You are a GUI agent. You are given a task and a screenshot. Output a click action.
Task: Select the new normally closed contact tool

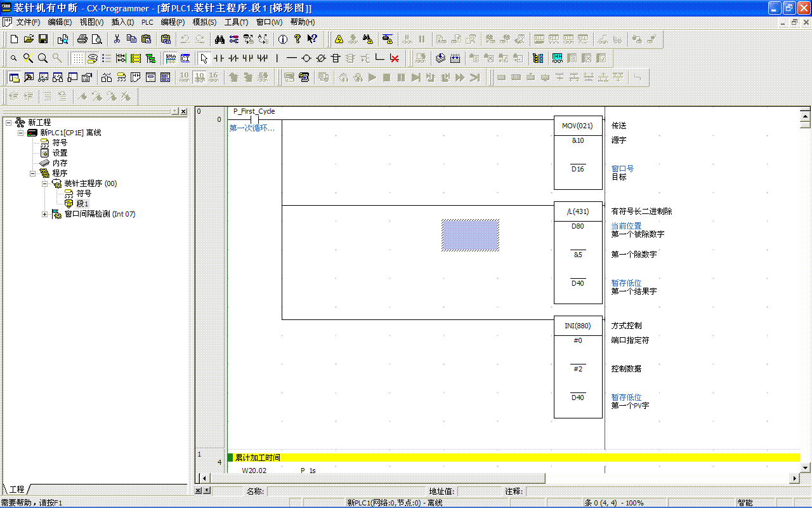click(x=233, y=58)
